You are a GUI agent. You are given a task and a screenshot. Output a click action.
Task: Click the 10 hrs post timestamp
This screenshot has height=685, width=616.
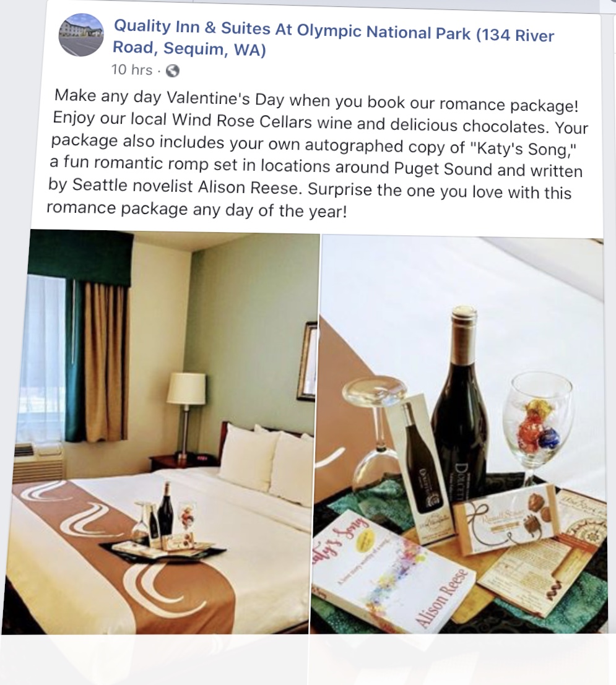coord(132,70)
